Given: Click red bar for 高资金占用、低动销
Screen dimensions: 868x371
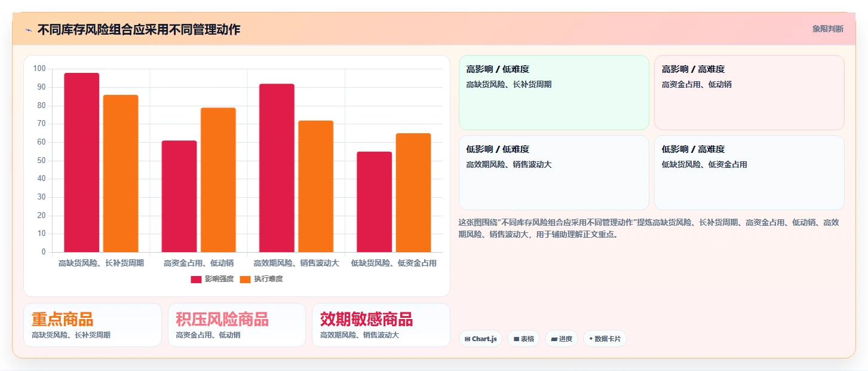Looking at the screenshot, I should [x=179, y=197].
